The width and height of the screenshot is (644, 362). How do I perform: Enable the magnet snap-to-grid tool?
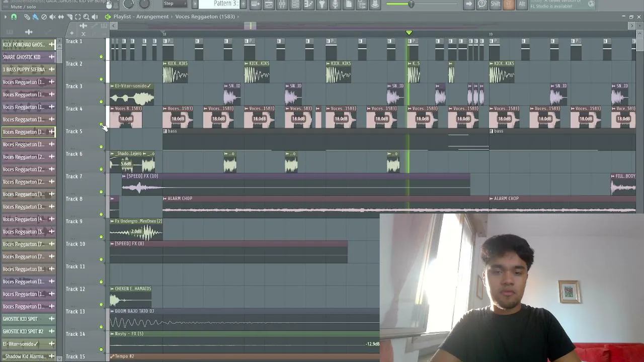(x=14, y=17)
